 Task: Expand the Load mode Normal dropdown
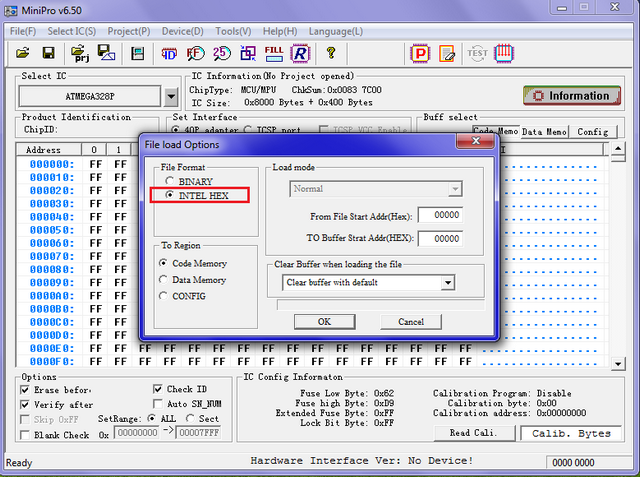coord(455,189)
